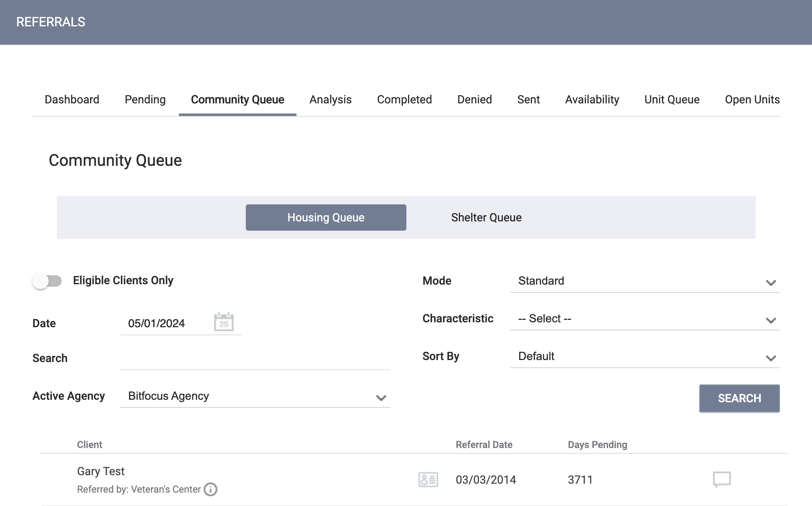Click the SEARCH button
The width and height of the screenshot is (812, 506).
[x=739, y=398]
